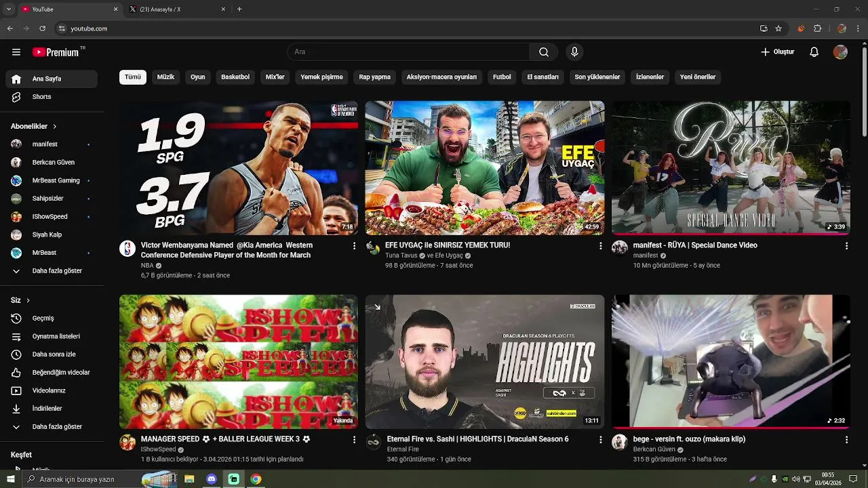Viewport: 868px width, 488px height.
Task: Click the search magnifier button
Action: [x=544, y=52]
